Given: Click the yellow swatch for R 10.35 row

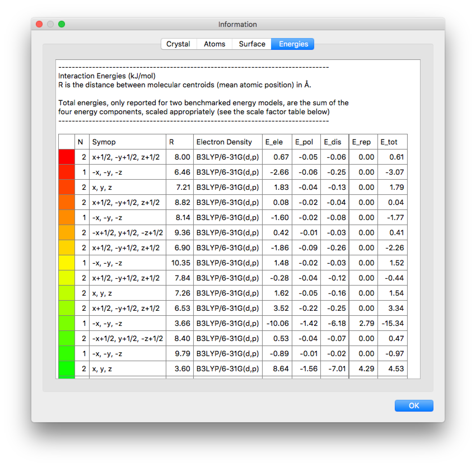Looking at the screenshot, I should click(x=67, y=263).
